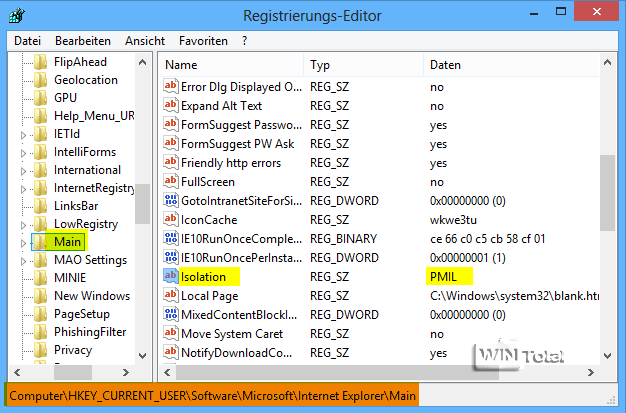Viewport: 626px width, 413px height.
Task: Click the C:\Windows\system32\blank.htm data
Action: 514,296
